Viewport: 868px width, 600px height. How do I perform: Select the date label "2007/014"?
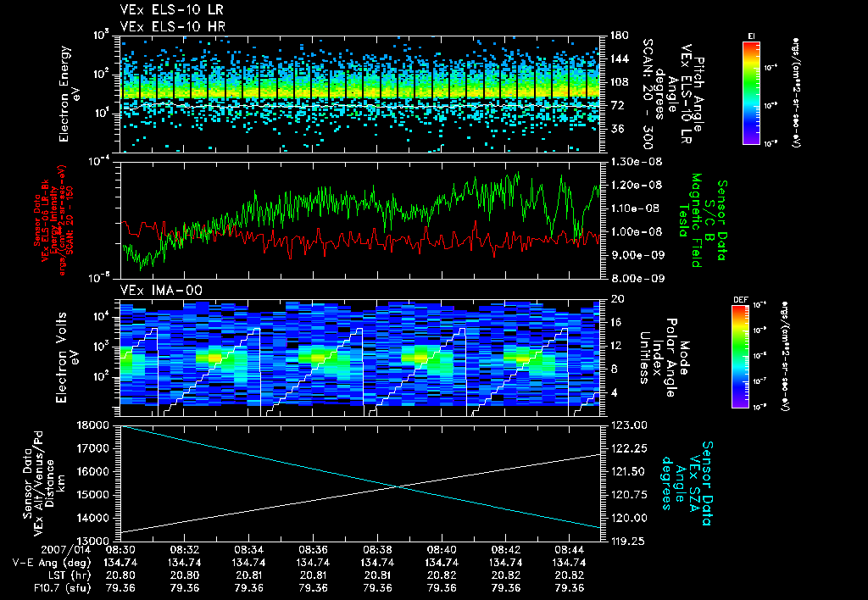(x=64, y=549)
